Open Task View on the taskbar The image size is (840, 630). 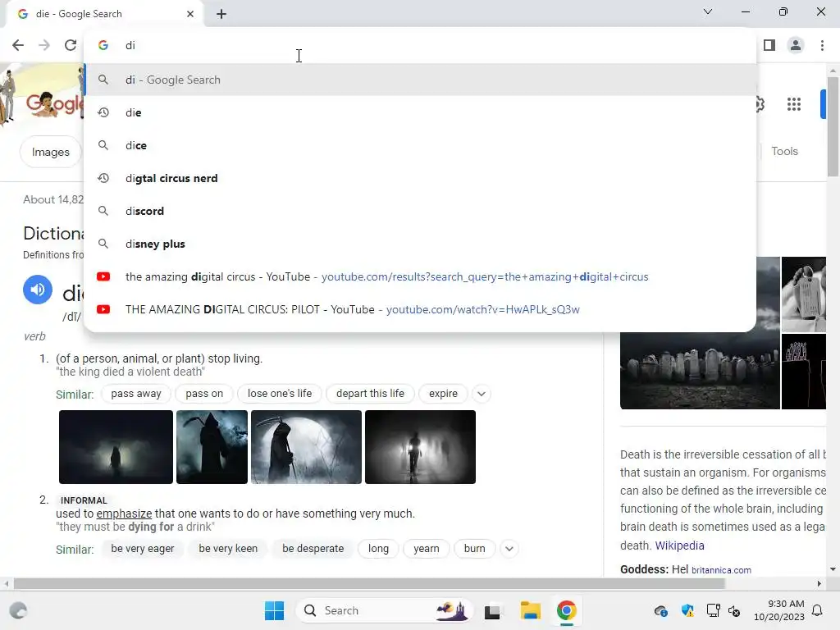492,611
